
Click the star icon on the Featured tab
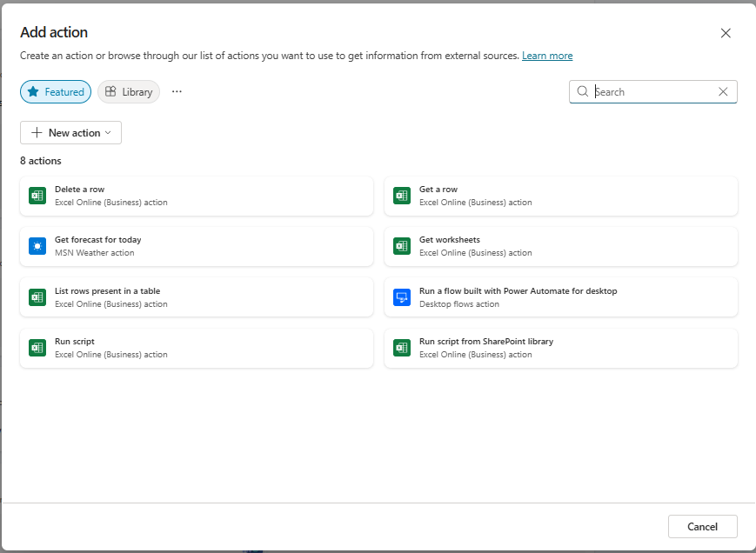(33, 91)
